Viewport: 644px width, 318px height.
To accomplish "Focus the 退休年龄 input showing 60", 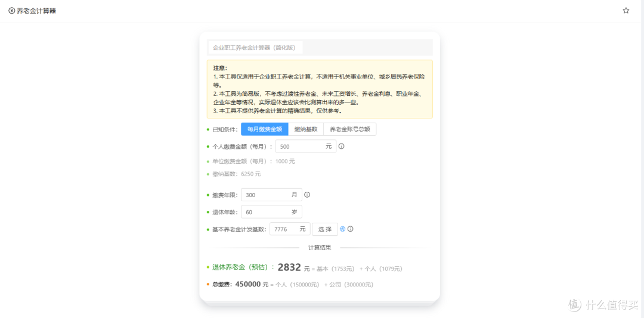I will coord(271,212).
